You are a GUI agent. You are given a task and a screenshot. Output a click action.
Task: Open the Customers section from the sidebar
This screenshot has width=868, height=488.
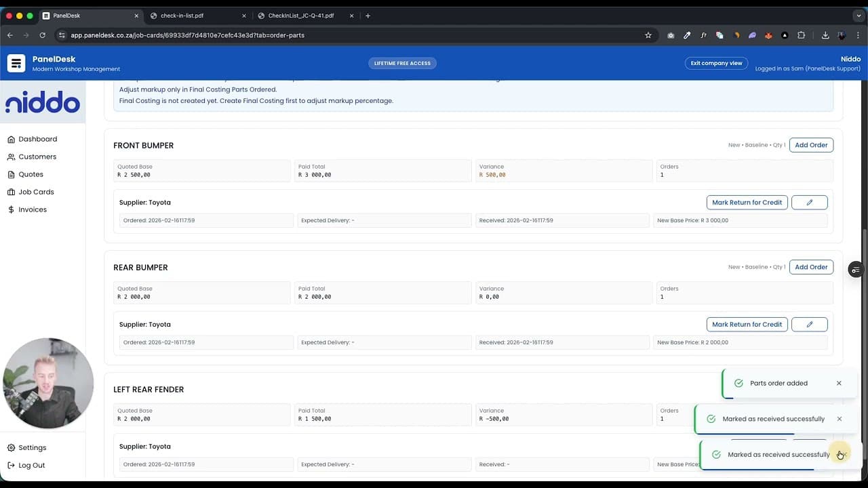coord(11,157)
